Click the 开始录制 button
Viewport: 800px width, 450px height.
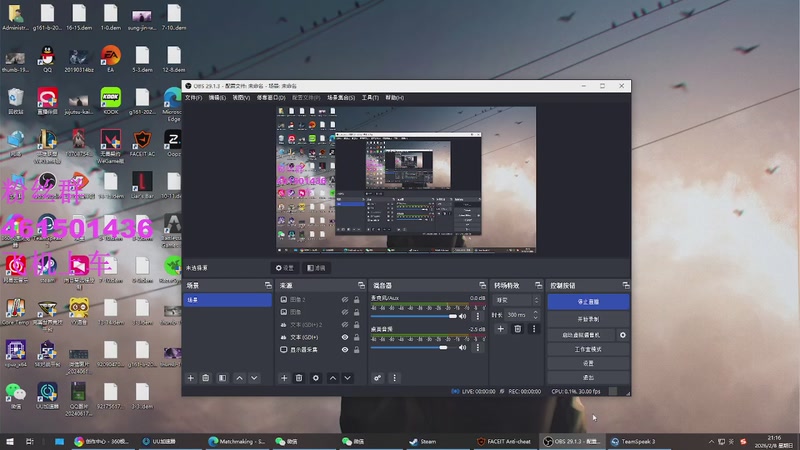(x=588, y=319)
